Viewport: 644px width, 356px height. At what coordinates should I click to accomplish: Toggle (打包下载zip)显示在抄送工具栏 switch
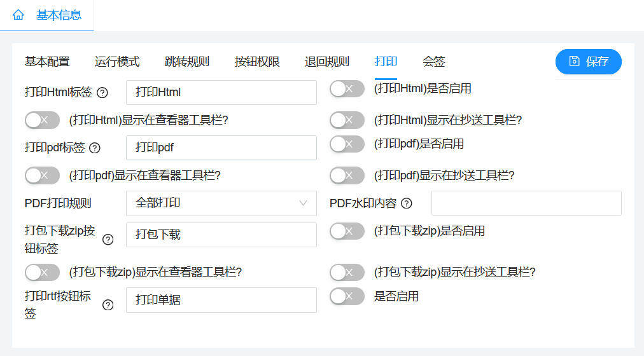[347, 272]
